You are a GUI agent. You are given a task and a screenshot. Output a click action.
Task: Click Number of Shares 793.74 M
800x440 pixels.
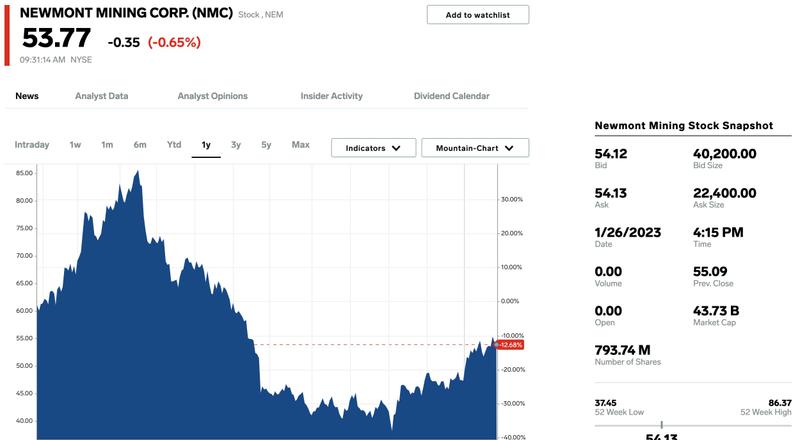coord(622,350)
